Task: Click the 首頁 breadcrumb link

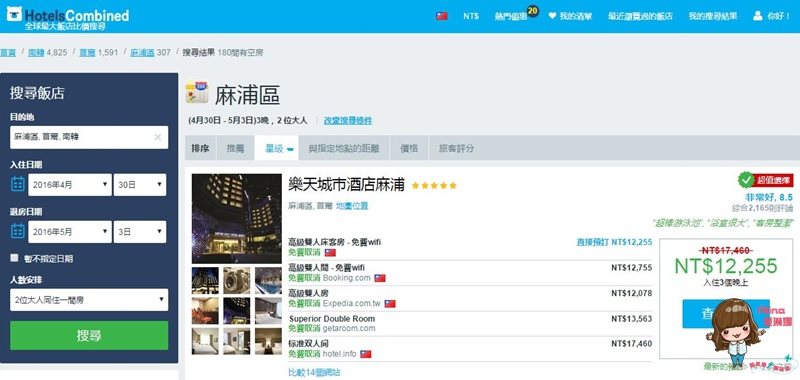Action: (x=8, y=52)
